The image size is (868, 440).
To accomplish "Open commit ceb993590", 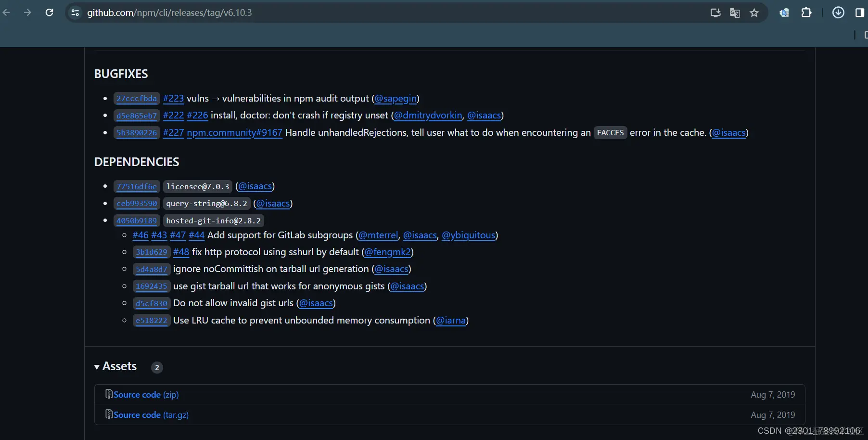I will (x=137, y=204).
